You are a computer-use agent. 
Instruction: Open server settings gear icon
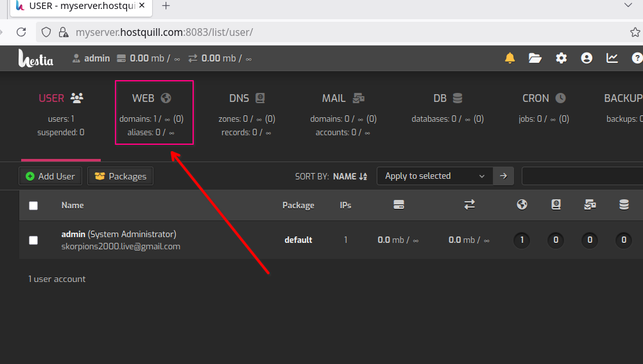[562, 58]
